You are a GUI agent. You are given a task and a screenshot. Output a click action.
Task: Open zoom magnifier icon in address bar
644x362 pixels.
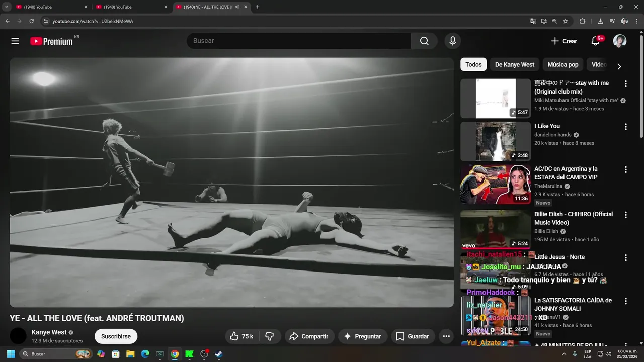pyautogui.click(x=554, y=21)
